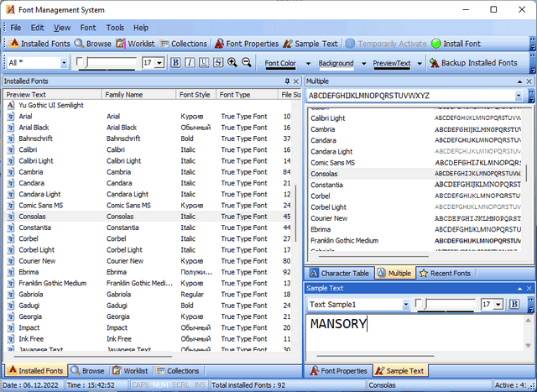Open Worklist from the top toolbar

[x=135, y=44]
